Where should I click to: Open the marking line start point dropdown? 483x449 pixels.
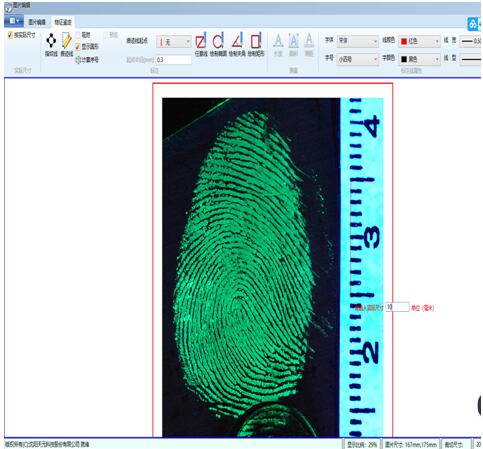[174, 42]
